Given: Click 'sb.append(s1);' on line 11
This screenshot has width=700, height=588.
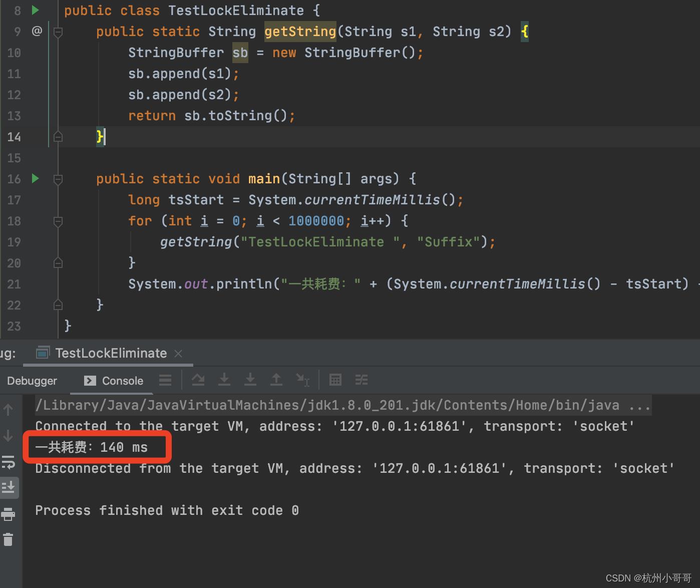Looking at the screenshot, I should 184,74.
